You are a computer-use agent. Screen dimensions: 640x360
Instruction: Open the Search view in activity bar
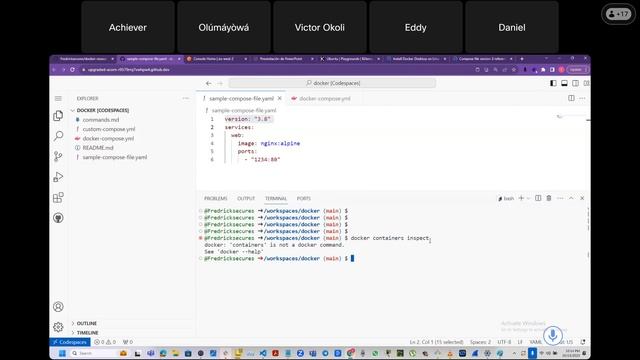click(58, 136)
